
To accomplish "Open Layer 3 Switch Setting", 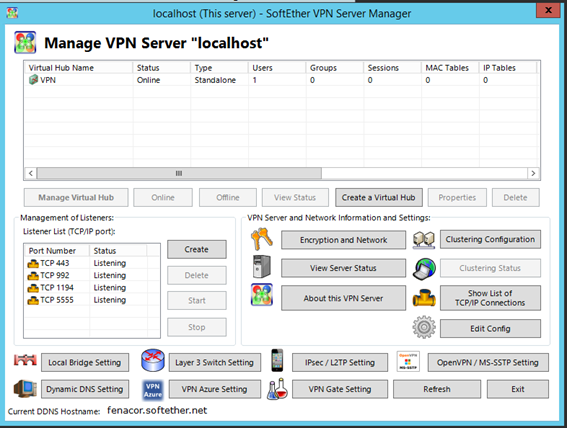I will point(215,363).
